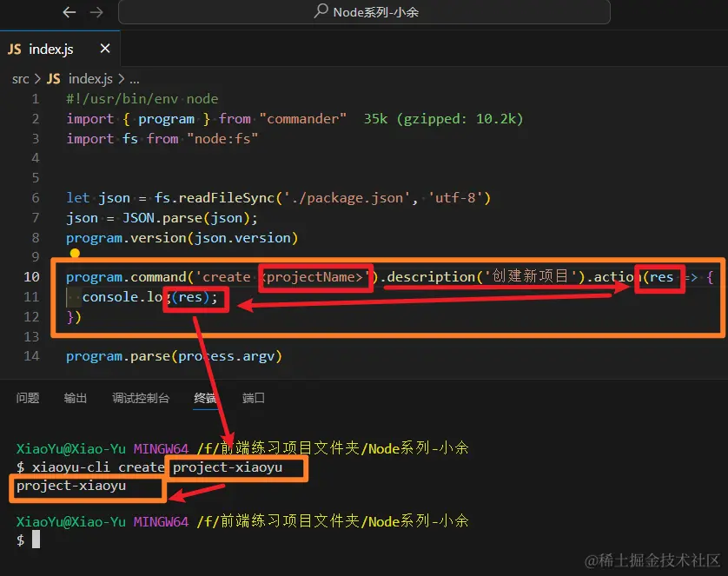Image resolution: width=728 pixels, height=576 pixels.
Task: Click the terminal cursor at the last prompt
Action: [36, 540]
